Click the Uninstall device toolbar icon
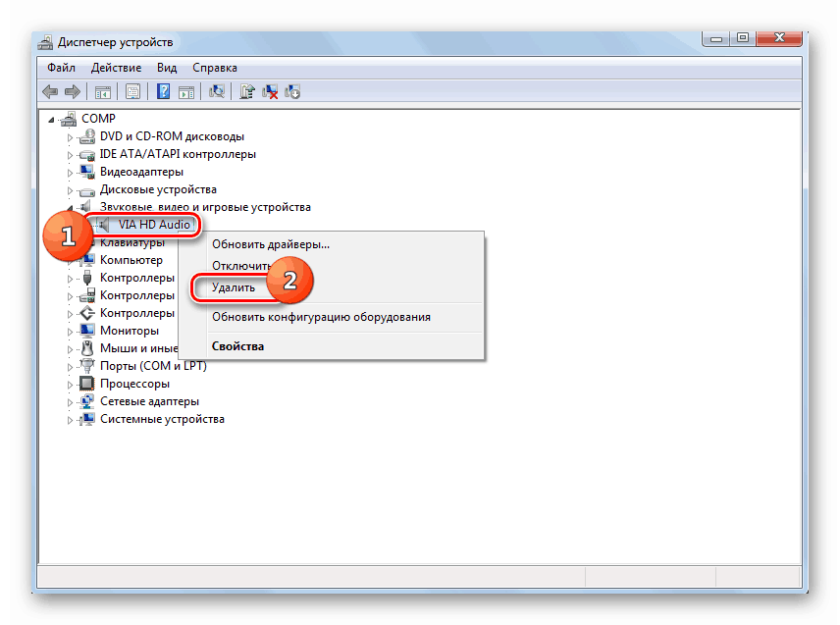The height and width of the screenshot is (625, 840). 269,91
